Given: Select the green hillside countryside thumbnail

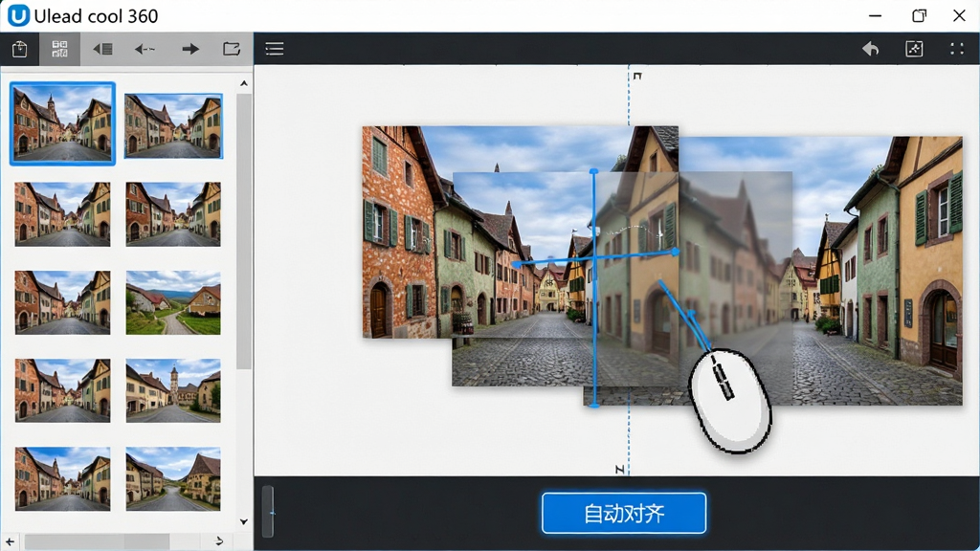Looking at the screenshot, I should point(173,302).
